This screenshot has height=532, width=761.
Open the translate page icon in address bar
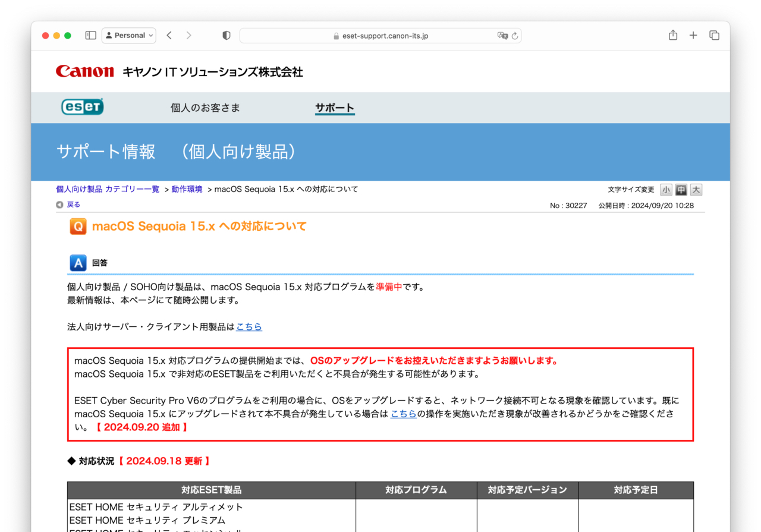(502, 36)
